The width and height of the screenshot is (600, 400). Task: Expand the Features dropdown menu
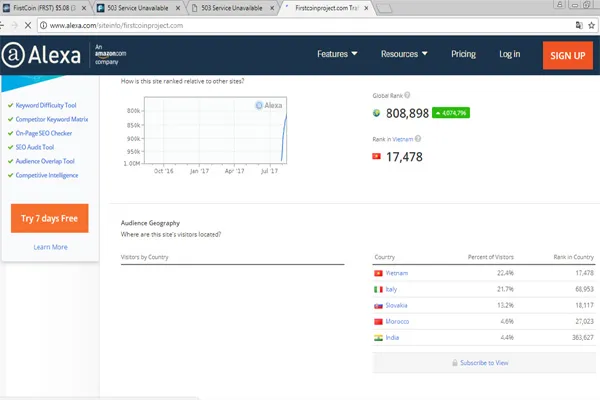click(337, 54)
